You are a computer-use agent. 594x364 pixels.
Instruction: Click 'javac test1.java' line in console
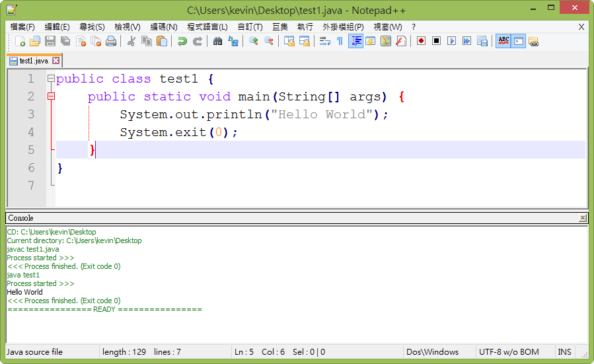tap(33, 249)
